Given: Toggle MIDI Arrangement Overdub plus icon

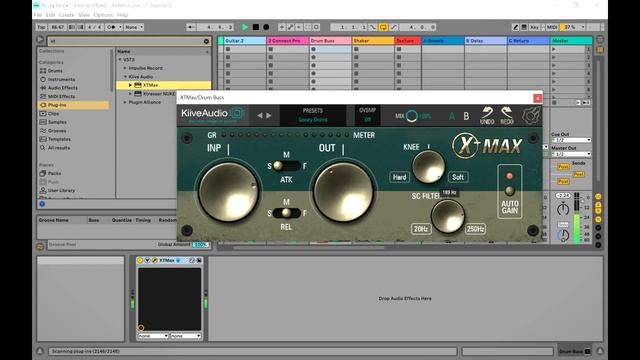Looking at the screenshot, I should click(x=282, y=27).
